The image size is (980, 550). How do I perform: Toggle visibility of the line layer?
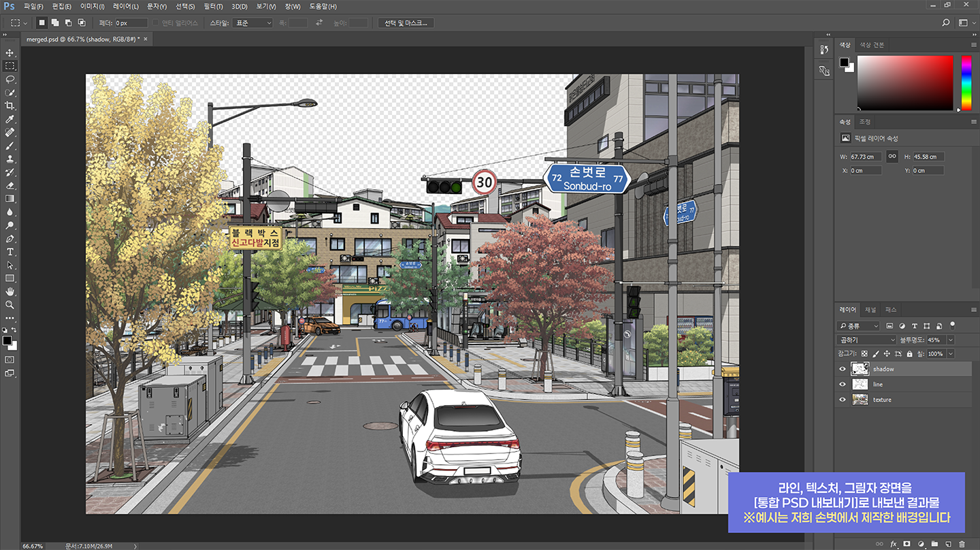[x=843, y=385]
